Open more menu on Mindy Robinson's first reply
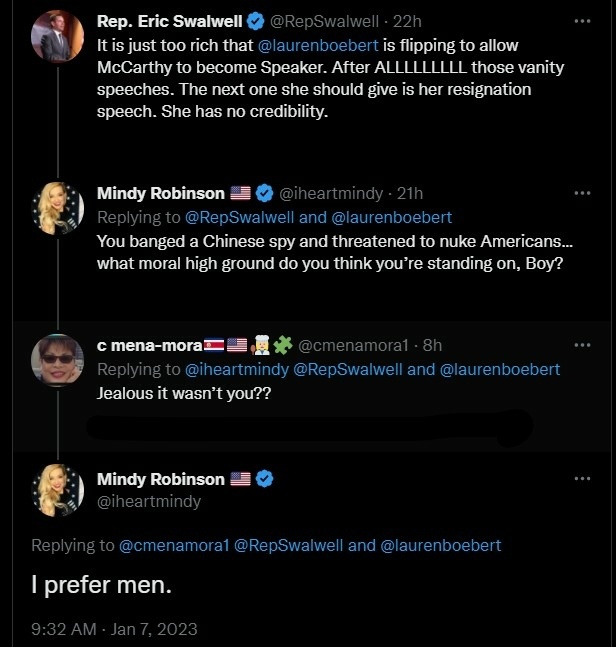 (582, 193)
